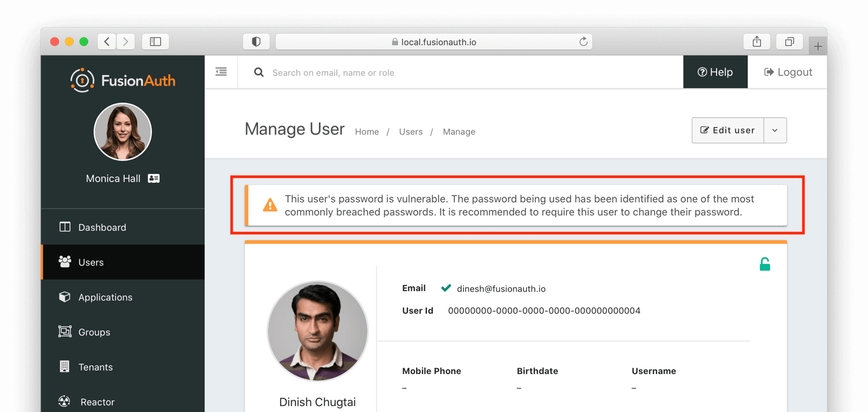Click the search magnifier icon
868x412 pixels.
pos(259,72)
